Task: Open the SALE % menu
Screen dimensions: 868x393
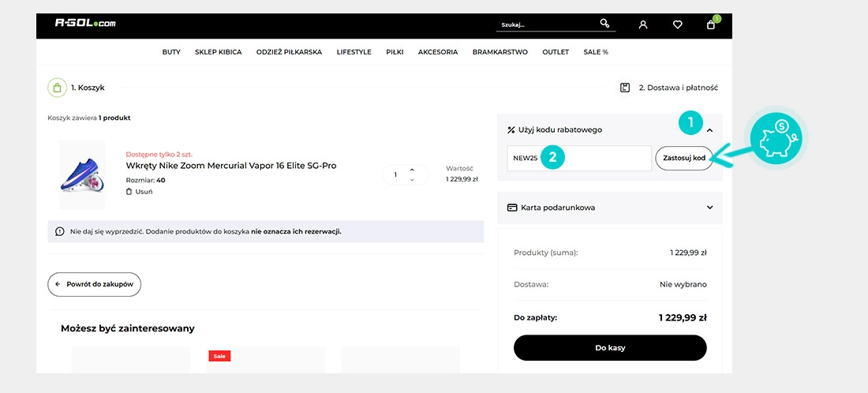Action: (x=596, y=52)
